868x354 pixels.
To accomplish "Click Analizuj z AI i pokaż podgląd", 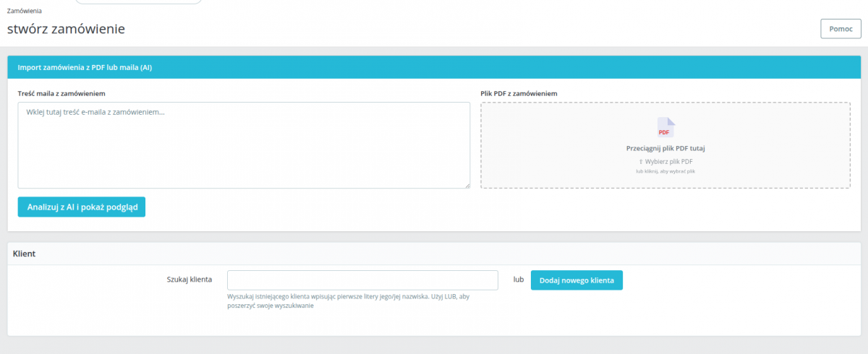I will click(x=82, y=207).
